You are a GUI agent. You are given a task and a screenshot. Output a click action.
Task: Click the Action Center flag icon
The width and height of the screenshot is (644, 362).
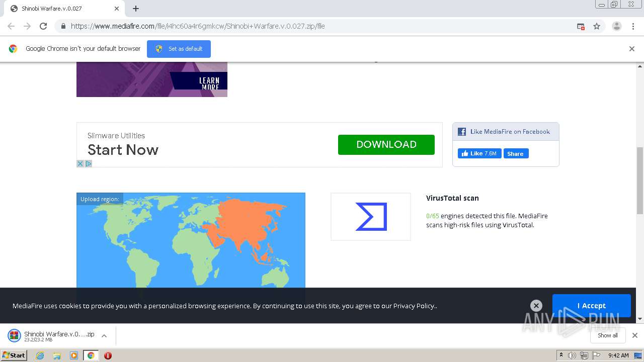pyautogui.click(x=597, y=355)
